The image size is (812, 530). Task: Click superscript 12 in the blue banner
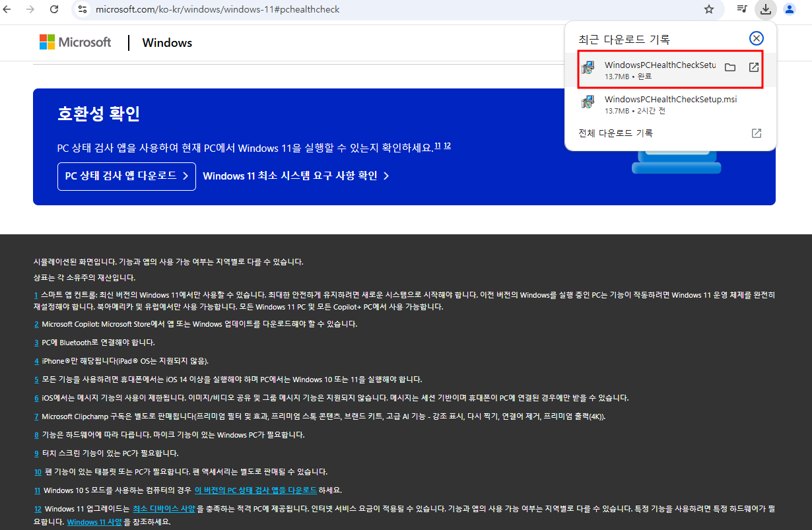[448, 145]
